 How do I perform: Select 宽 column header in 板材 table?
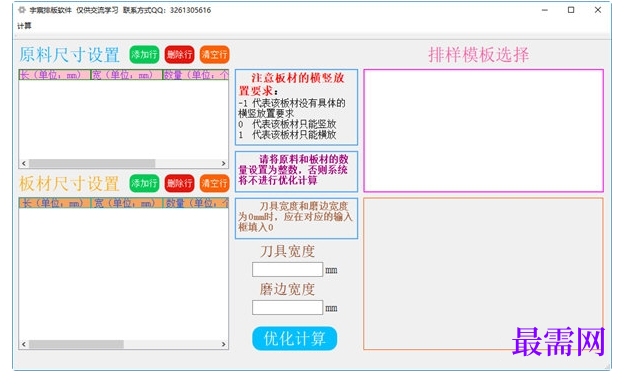point(127,203)
